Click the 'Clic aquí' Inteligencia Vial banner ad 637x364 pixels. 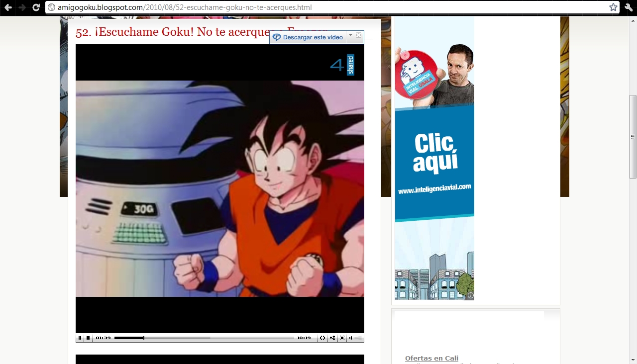coord(434,158)
